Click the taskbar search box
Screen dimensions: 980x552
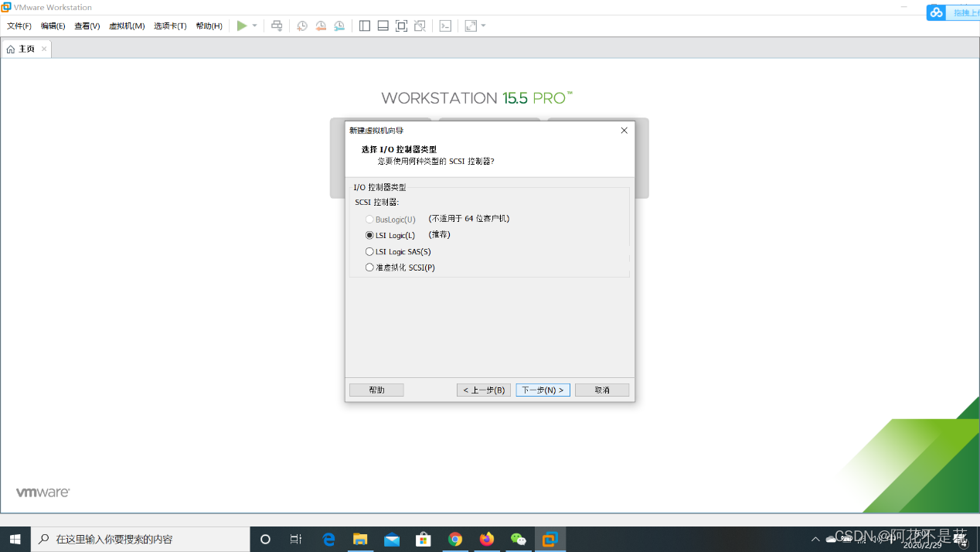(x=141, y=539)
